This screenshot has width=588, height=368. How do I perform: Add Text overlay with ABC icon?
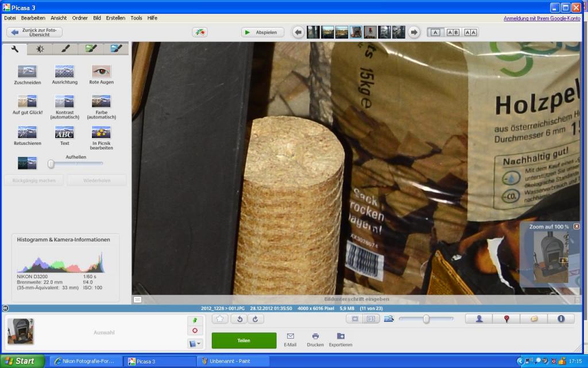[64, 136]
